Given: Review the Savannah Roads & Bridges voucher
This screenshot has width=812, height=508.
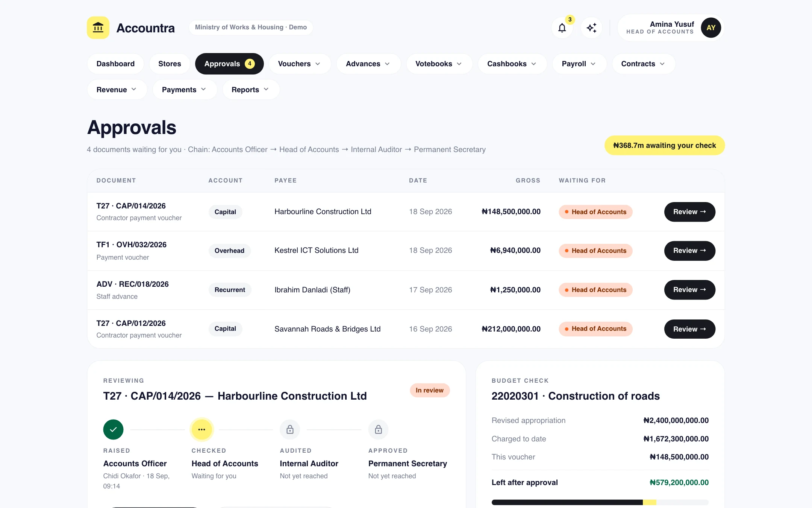Looking at the screenshot, I should tap(689, 329).
